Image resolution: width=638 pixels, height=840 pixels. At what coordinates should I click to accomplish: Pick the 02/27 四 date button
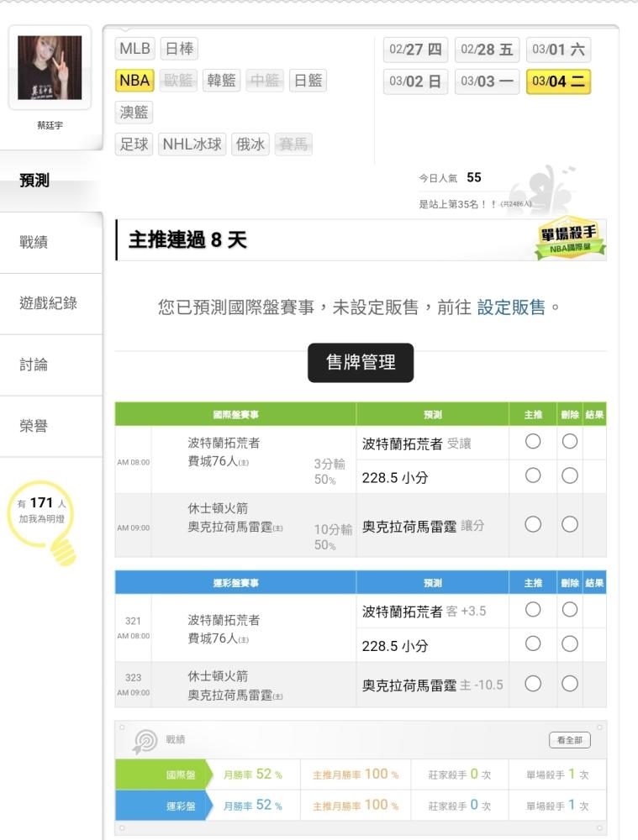click(415, 50)
